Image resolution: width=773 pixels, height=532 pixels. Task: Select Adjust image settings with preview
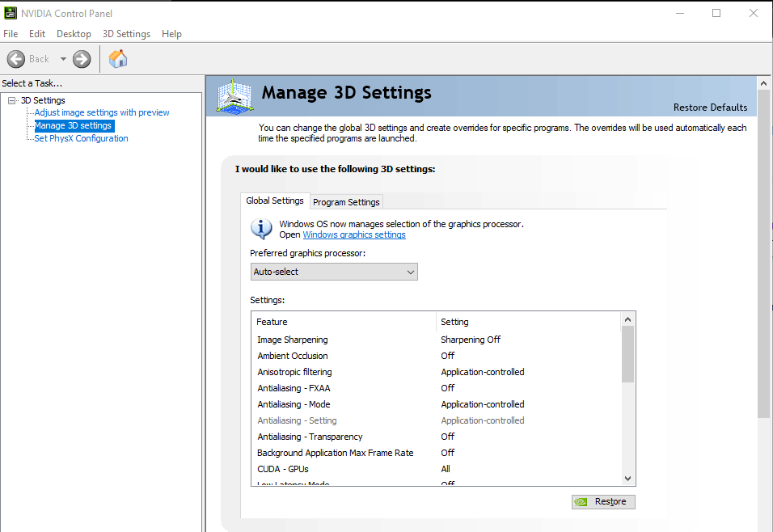(102, 112)
